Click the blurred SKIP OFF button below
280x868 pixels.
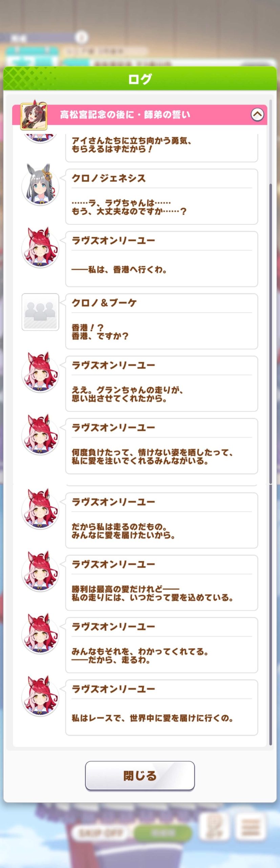click(101, 832)
